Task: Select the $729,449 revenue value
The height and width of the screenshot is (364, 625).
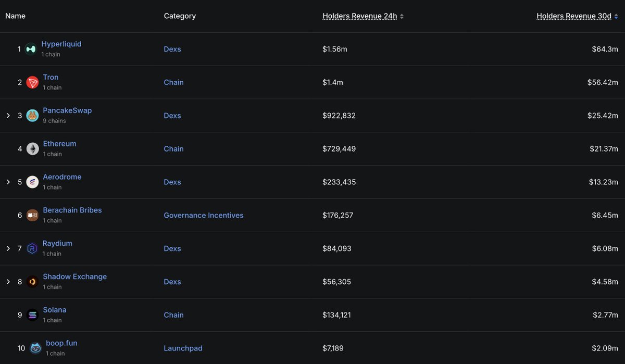Action: (339, 149)
